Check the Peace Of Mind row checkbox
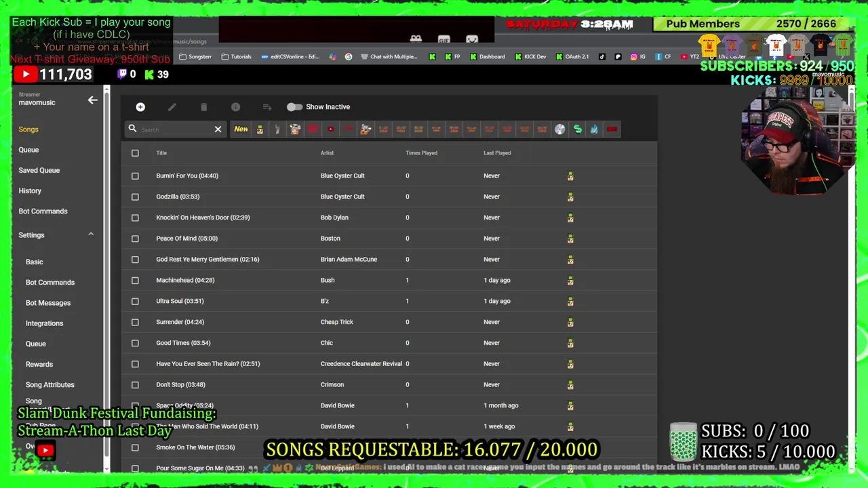 (135, 239)
